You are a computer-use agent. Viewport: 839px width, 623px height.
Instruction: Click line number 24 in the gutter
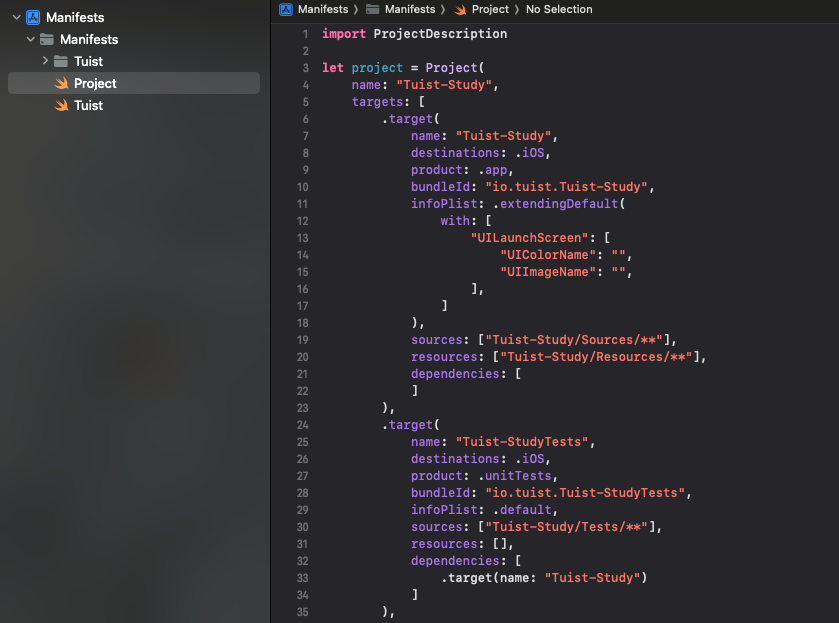(302, 425)
